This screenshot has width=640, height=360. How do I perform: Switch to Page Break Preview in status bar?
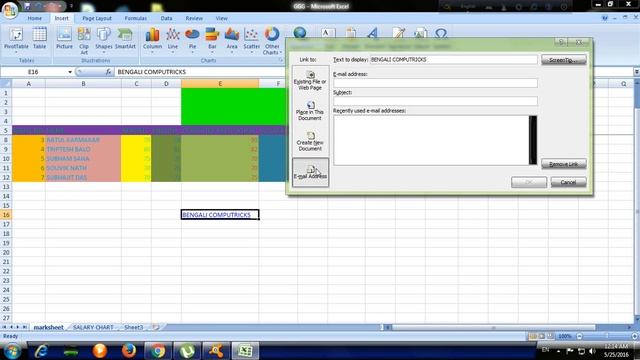551,336
